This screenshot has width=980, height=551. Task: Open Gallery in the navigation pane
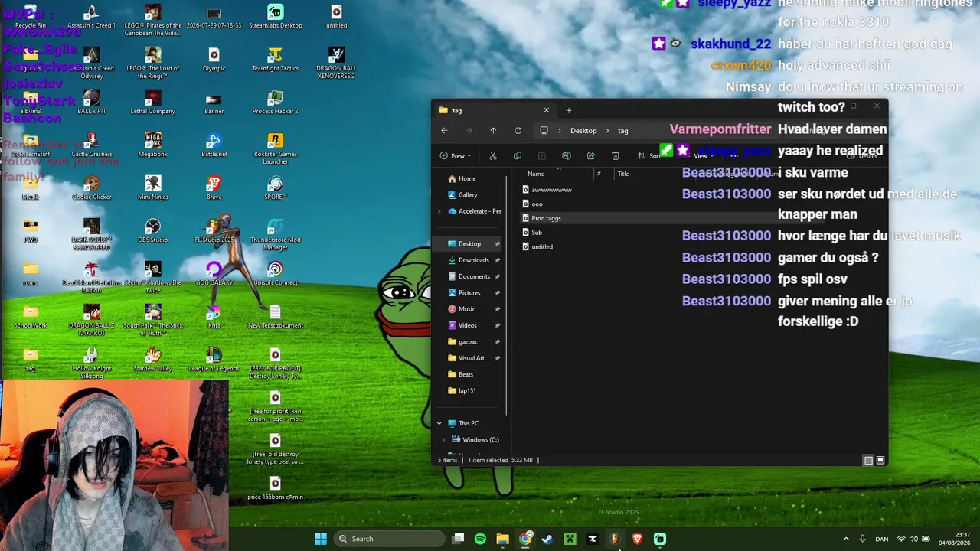coord(468,195)
